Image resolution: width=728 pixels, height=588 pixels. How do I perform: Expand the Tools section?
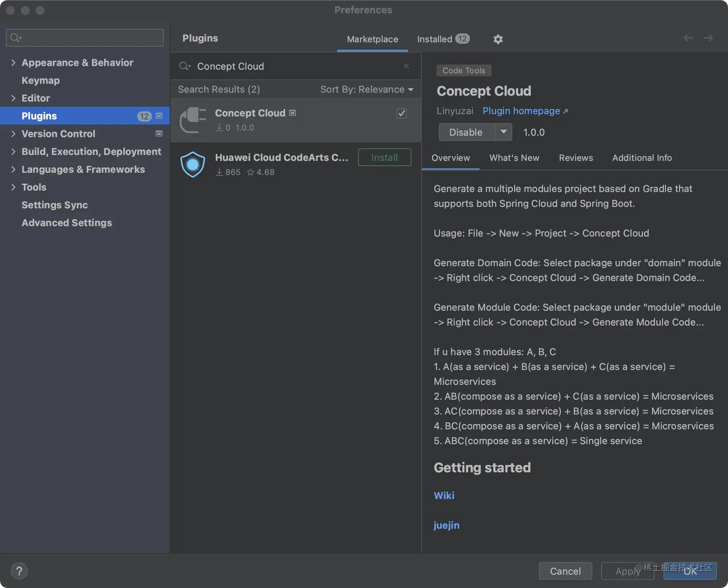tap(13, 187)
